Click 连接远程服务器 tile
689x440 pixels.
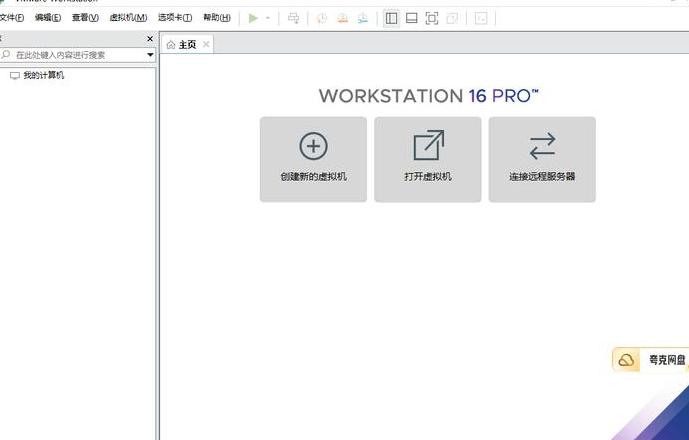pyautogui.click(x=542, y=160)
